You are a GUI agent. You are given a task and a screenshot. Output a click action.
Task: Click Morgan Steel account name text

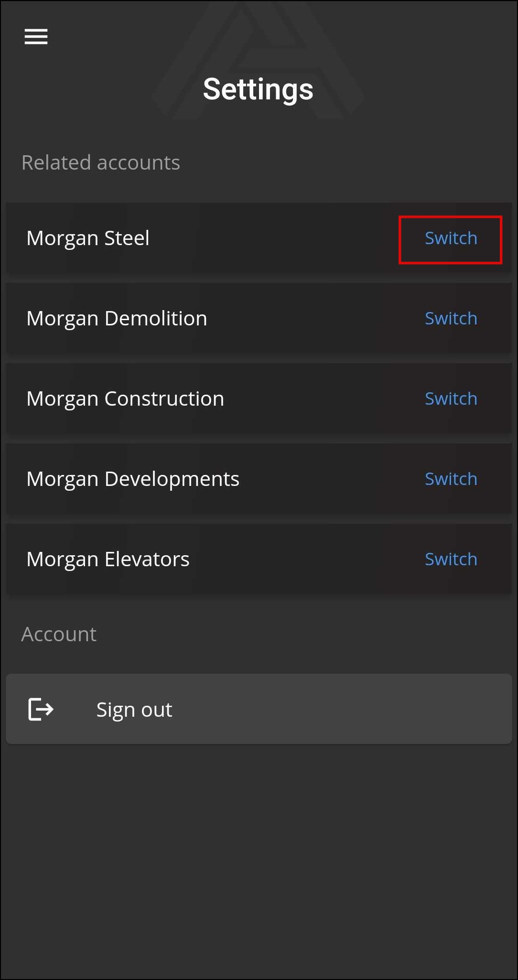[88, 238]
